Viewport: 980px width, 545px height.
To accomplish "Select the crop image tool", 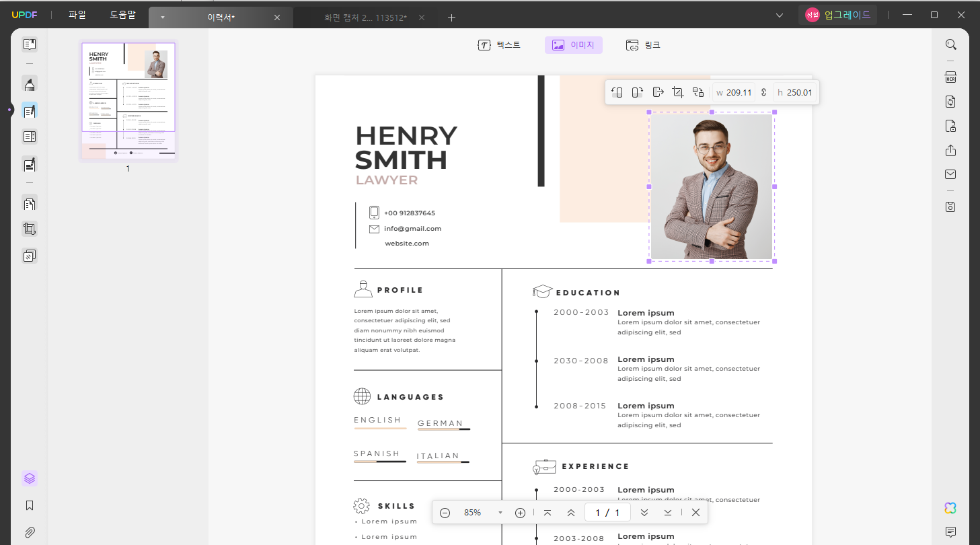I will point(678,92).
